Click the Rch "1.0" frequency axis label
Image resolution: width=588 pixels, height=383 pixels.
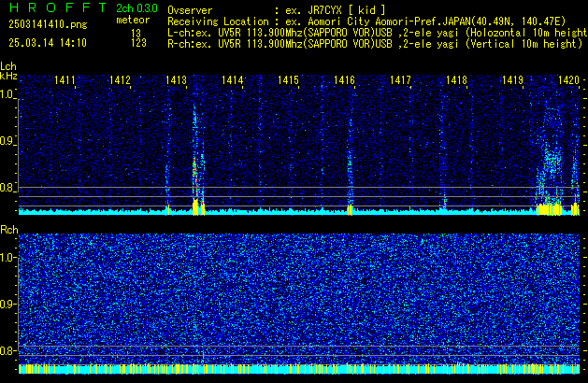click(x=7, y=258)
